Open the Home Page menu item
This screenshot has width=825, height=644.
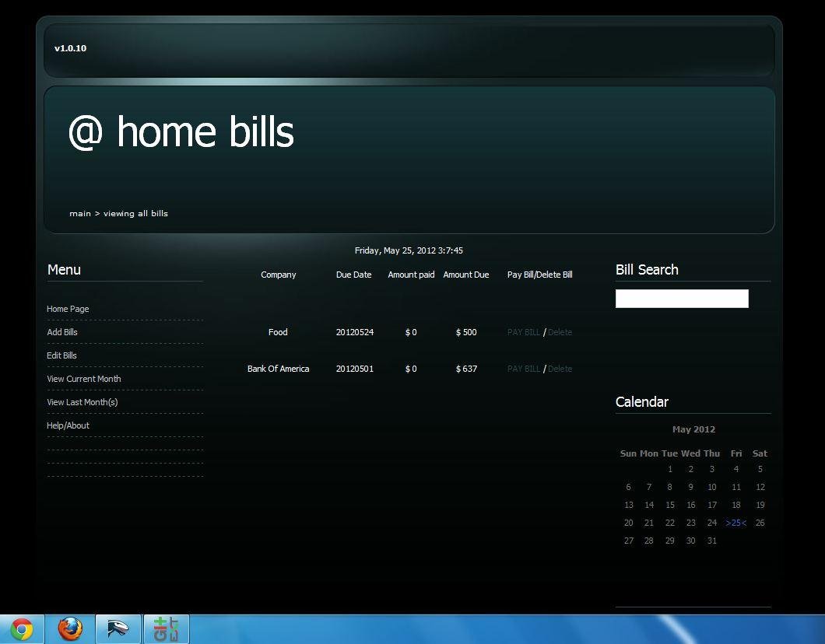coord(68,309)
